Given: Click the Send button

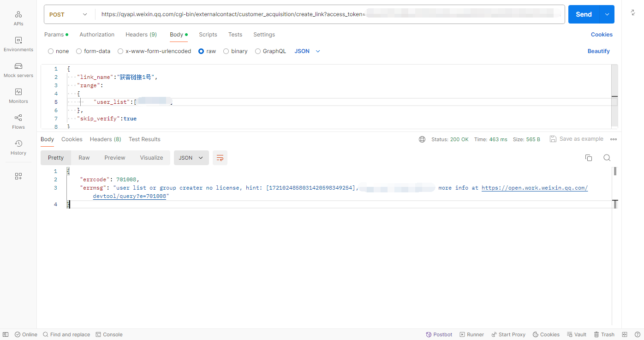Looking at the screenshot, I should point(584,14).
